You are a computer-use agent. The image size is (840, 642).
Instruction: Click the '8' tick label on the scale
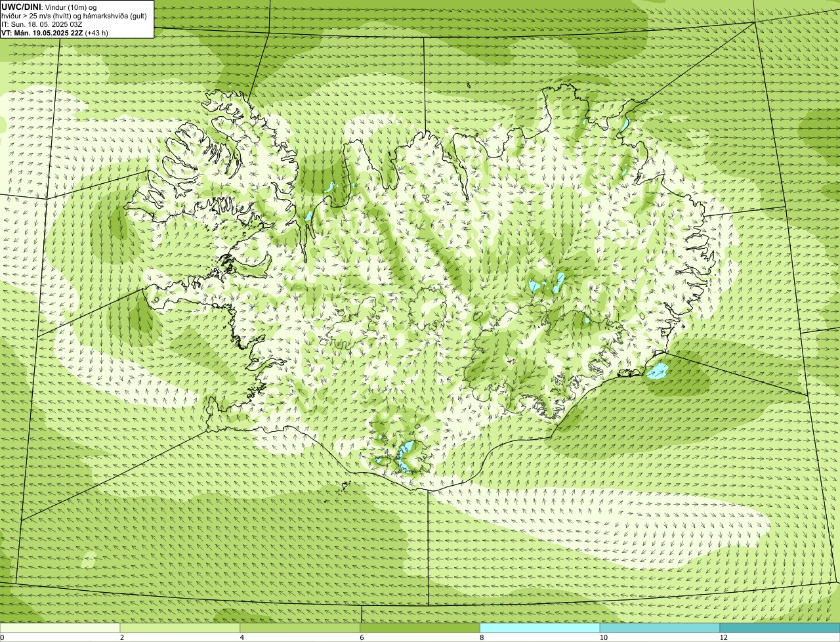(x=482, y=637)
